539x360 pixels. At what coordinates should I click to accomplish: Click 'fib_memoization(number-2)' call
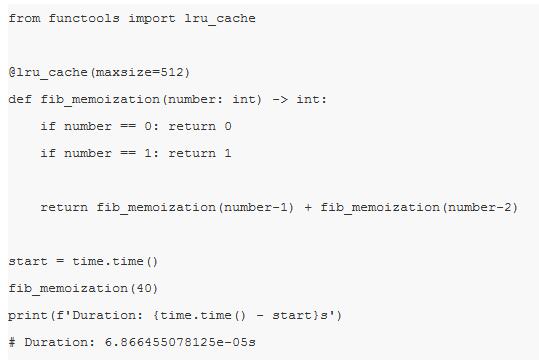point(419,207)
